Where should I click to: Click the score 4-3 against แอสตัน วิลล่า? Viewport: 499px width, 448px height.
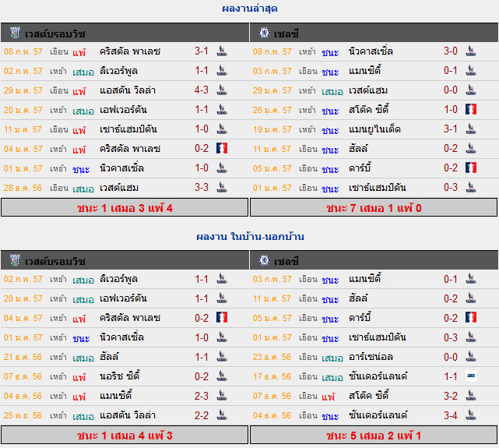pyautogui.click(x=202, y=90)
